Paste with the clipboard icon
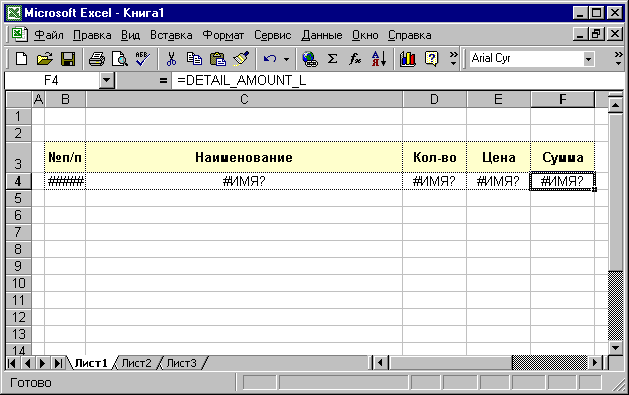 (x=218, y=59)
